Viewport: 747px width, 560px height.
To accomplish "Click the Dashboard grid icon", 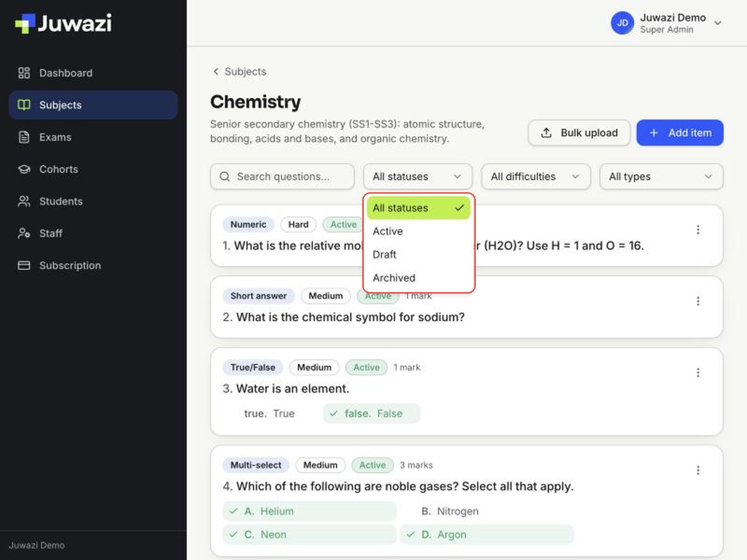I will pyautogui.click(x=24, y=73).
